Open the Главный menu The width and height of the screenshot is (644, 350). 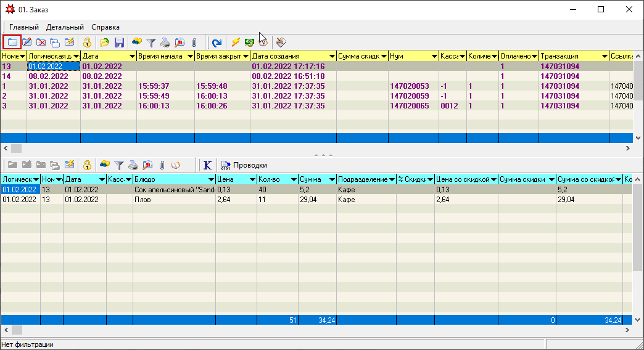point(24,27)
